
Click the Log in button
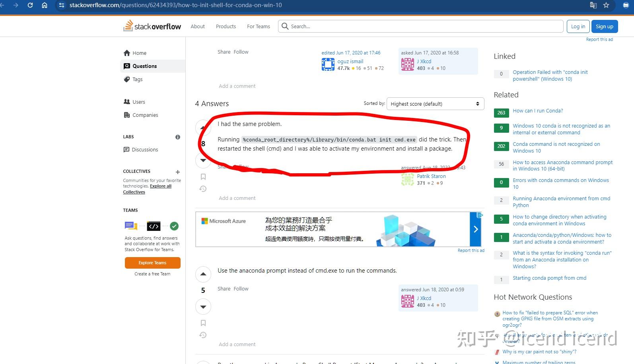coord(578,26)
